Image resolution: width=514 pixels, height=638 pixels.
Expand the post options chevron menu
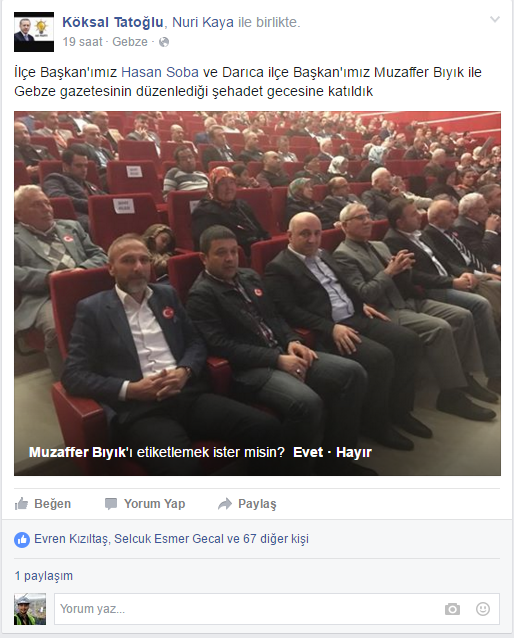pos(494,19)
